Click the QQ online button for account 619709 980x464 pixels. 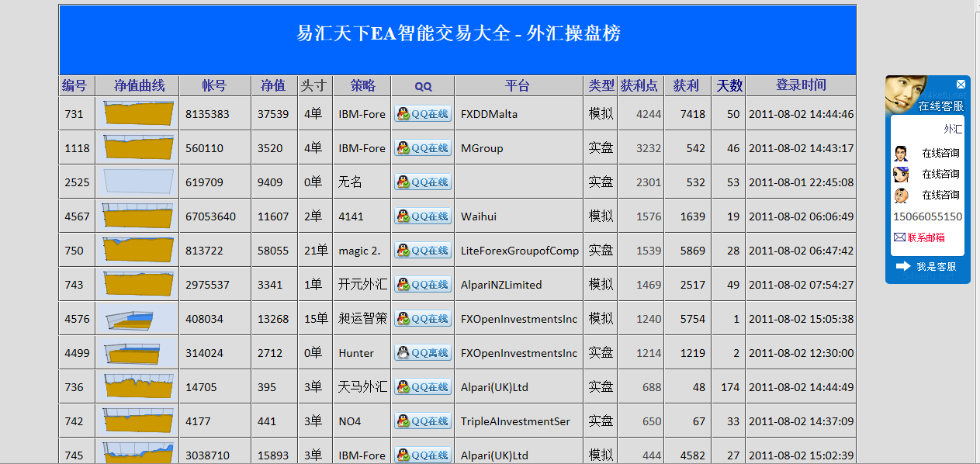423,182
